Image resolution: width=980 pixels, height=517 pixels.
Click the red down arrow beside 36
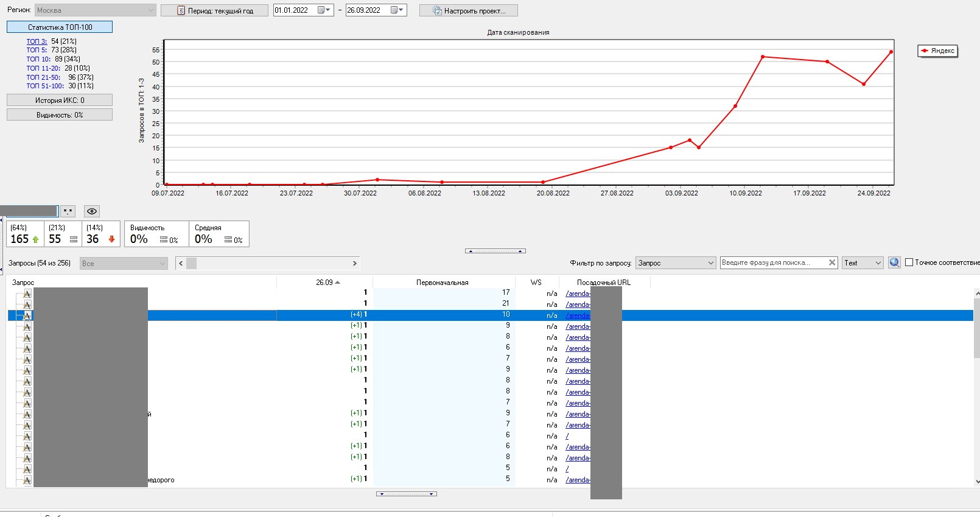111,239
